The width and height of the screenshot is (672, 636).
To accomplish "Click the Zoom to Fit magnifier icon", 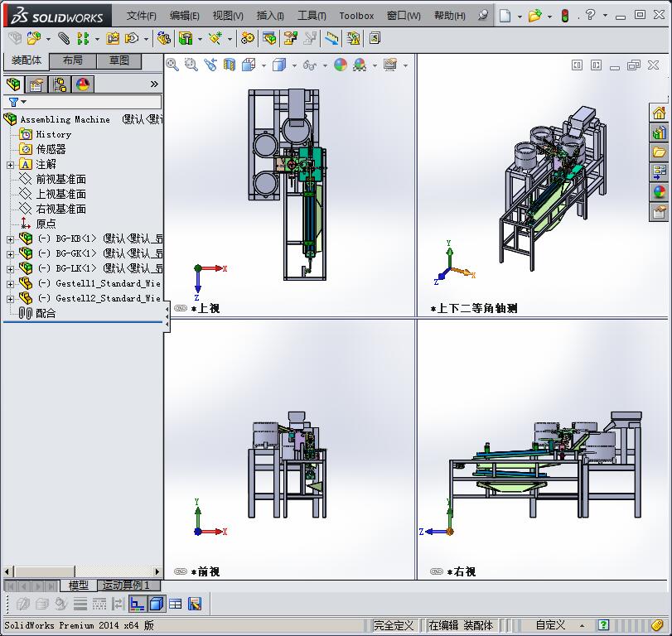I will (x=172, y=65).
